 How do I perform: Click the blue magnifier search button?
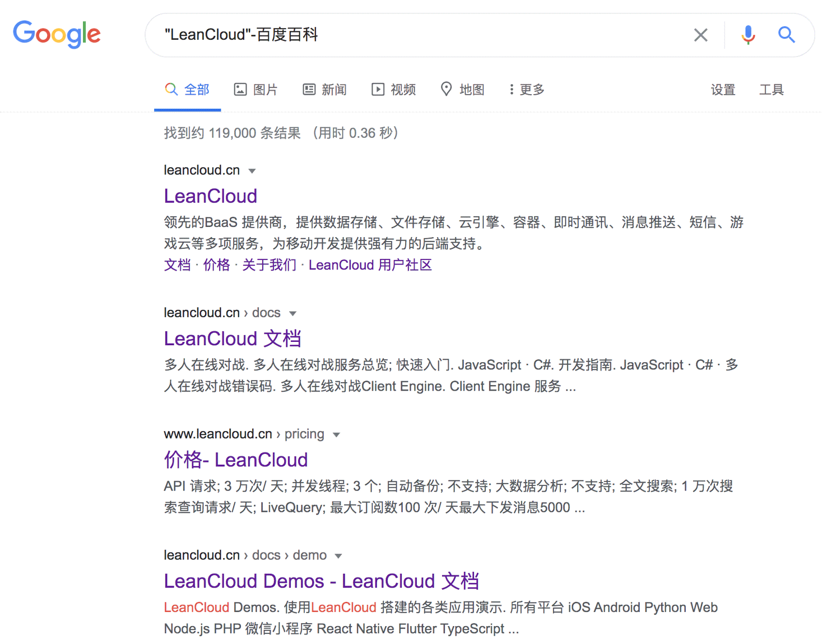pyautogui.click(x=786, y=35)
